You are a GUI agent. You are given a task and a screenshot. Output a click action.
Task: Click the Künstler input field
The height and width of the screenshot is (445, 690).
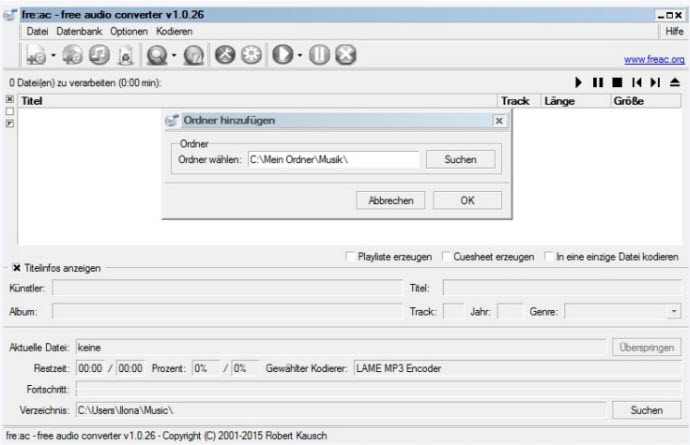click(227, 288)
